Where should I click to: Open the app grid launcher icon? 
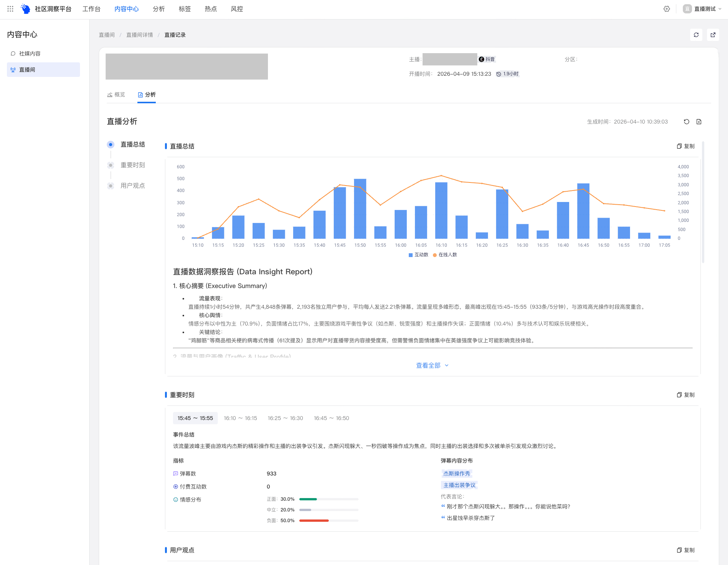click(10, 9)
